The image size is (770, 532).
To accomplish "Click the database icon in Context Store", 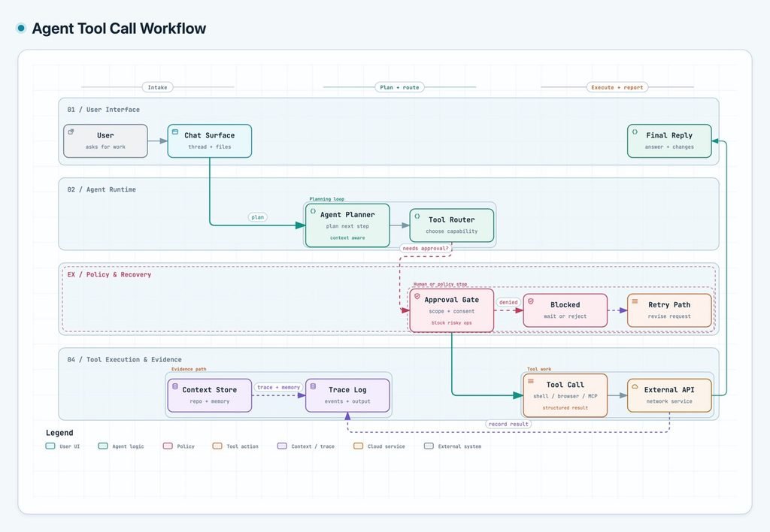I will click(x=175, y=386).
